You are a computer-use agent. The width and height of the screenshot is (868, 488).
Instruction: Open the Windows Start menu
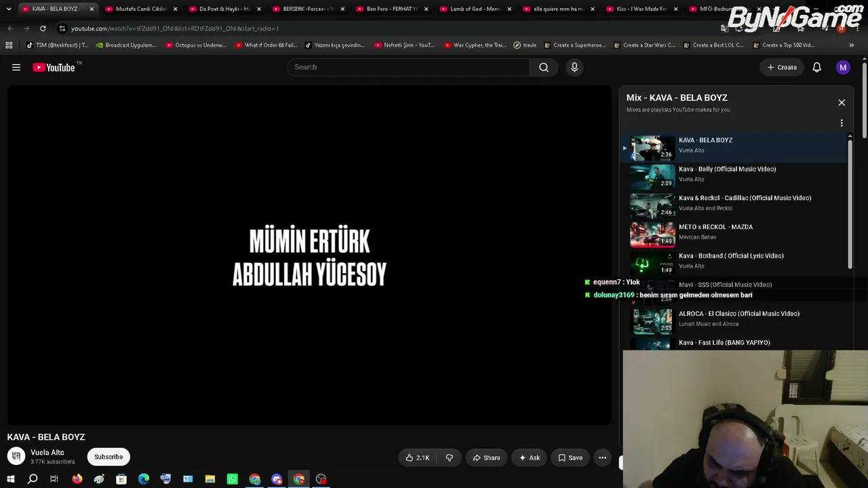10,479
